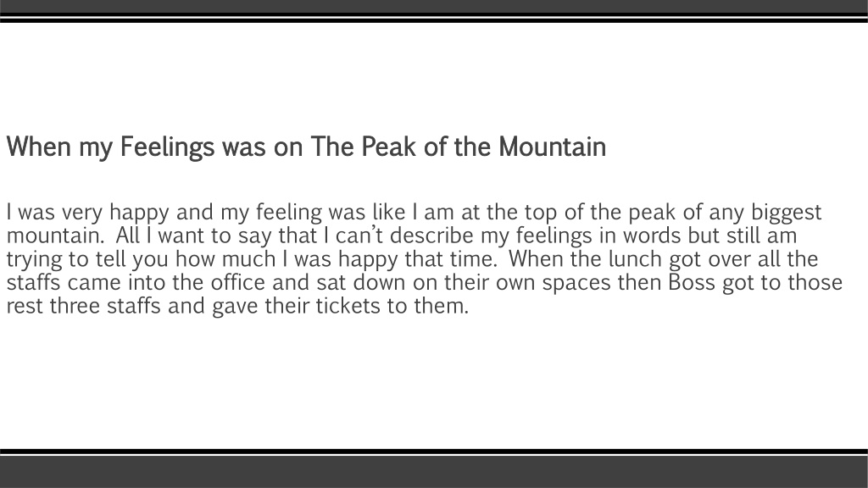Click the word "Feelings" in the title

167,147
